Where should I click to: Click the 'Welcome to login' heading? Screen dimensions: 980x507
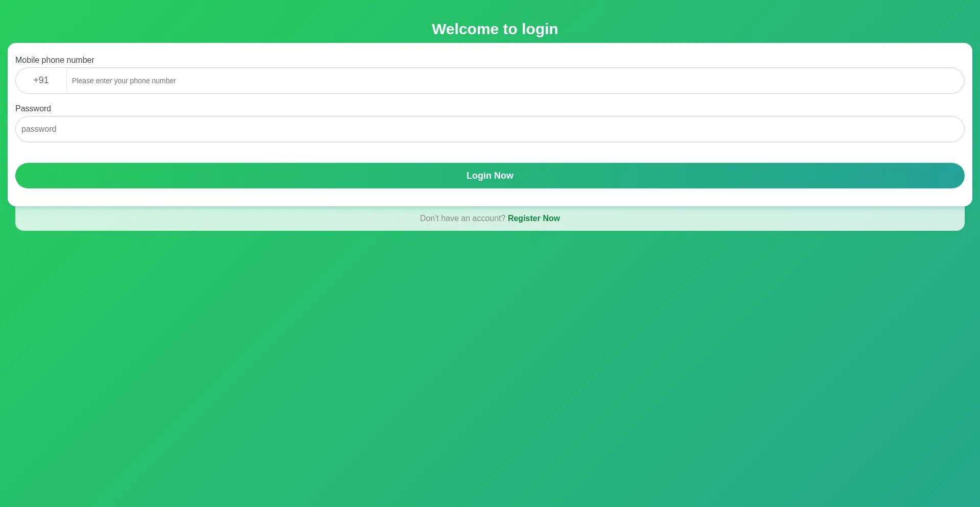coord(495,29)
